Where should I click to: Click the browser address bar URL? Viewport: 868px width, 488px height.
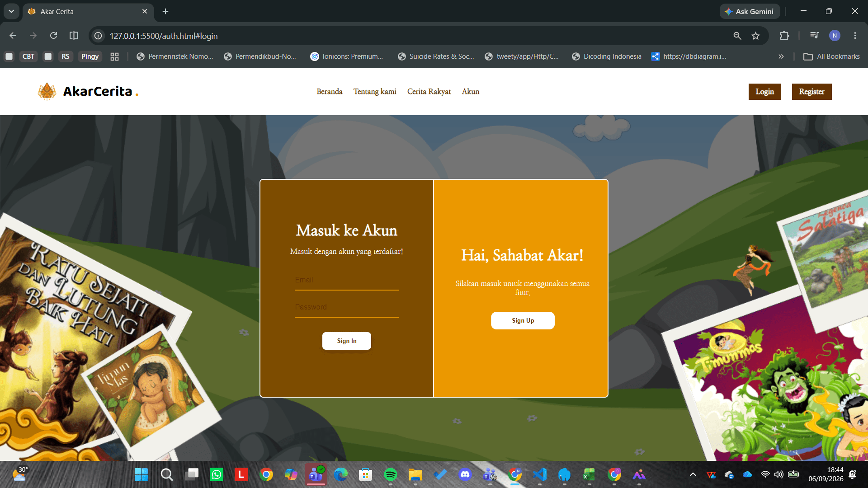[x=164, y=36]
